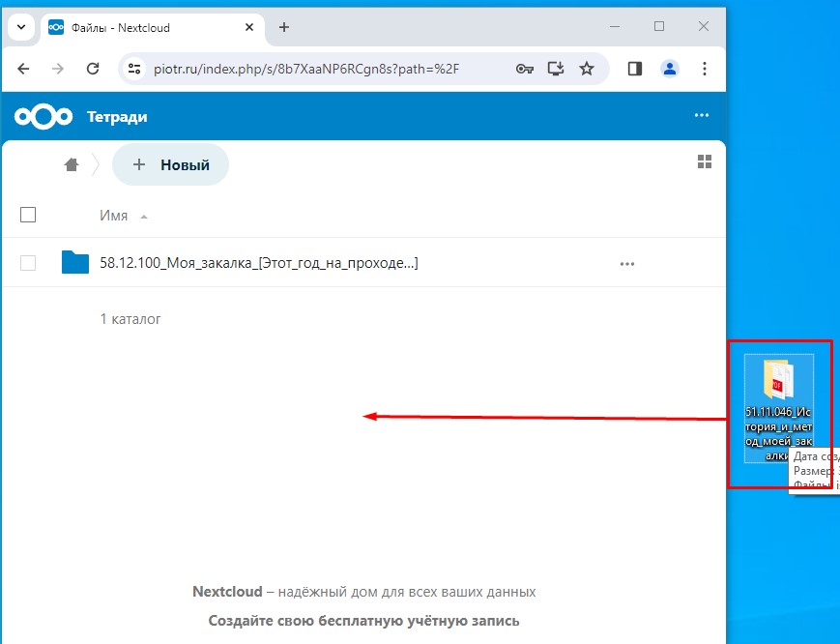The height and width of the screenshot is (644, 840).
Task: Go to the home folder icon
Action: click(x=72, y=165)
